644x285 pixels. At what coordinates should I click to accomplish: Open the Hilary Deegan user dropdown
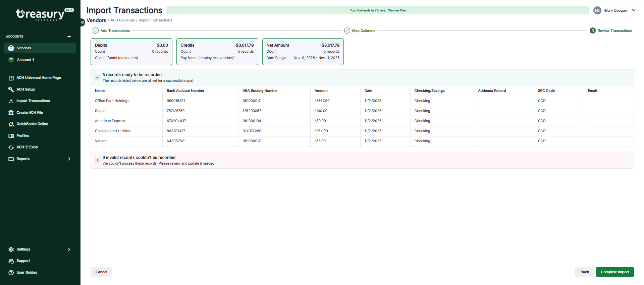pos(634,10)
